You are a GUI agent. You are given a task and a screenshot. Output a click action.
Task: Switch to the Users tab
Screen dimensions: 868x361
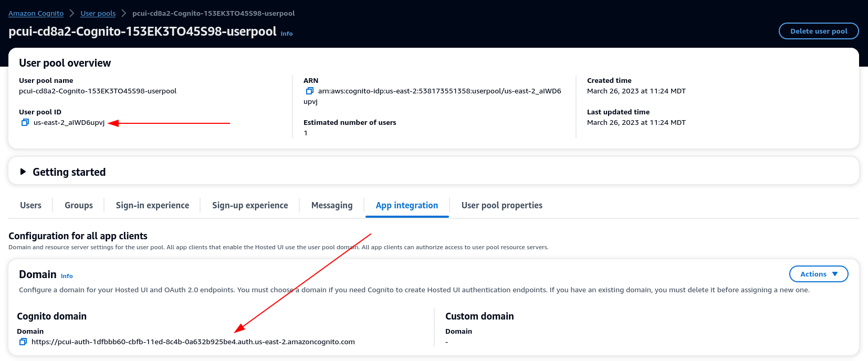(30, 205)
